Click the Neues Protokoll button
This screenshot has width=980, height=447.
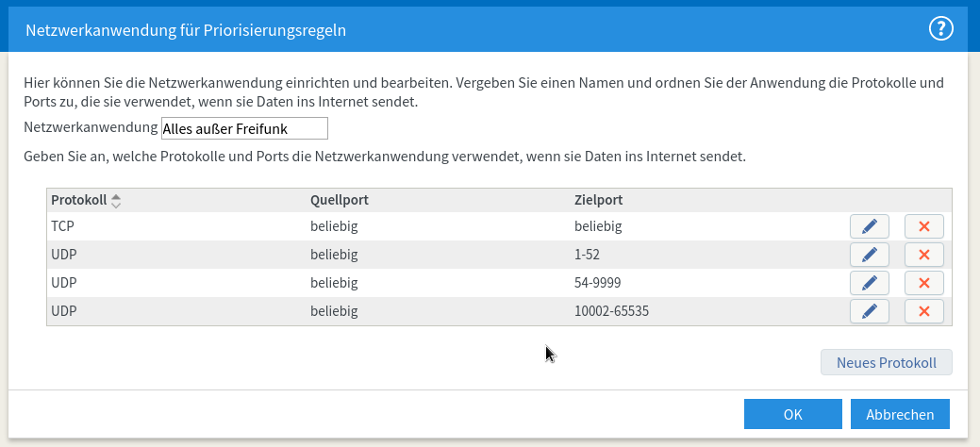(887, 363)
